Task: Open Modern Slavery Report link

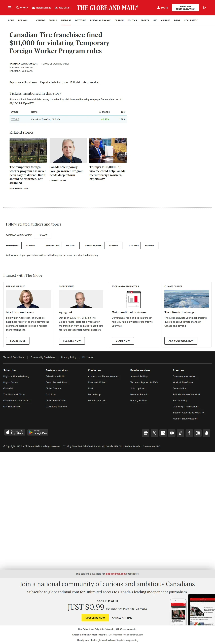Action: pos(185,418)
